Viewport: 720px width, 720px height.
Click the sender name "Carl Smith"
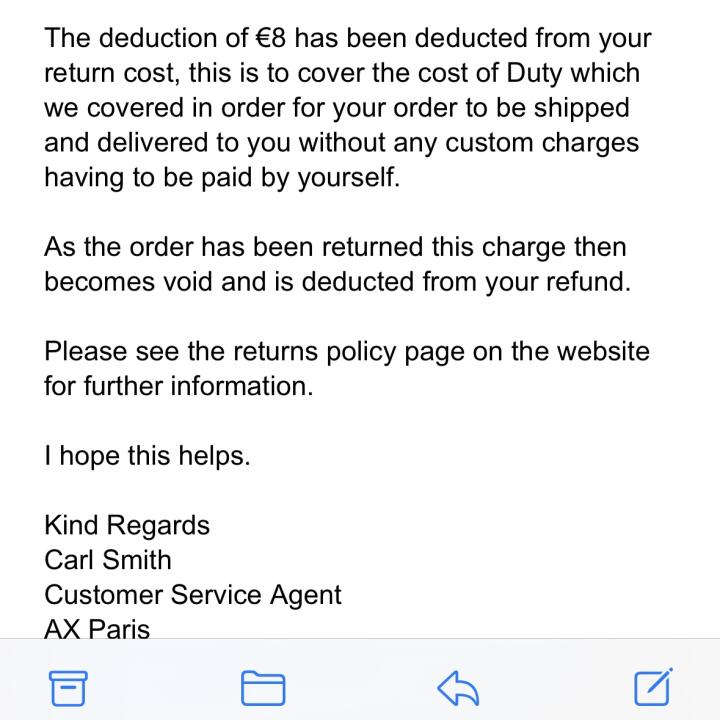[108, 559]
